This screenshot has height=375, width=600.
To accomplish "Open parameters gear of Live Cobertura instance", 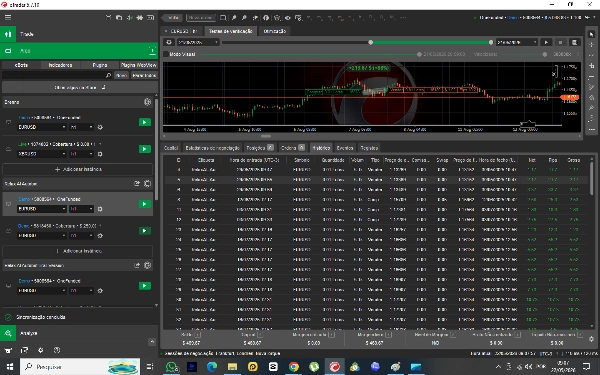I will [x=100, y=154].
